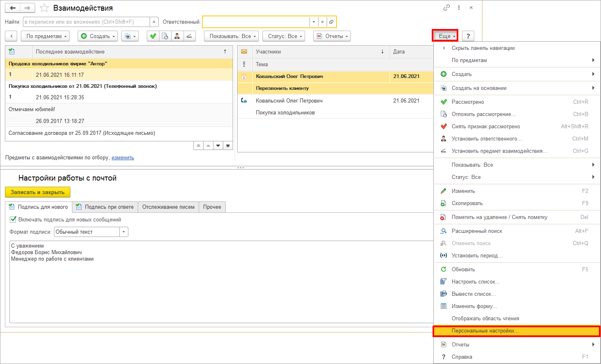Screen dimensions: 601x364
Task: Switch to the Подпись при ответе tab
Action: pos(105,207)
